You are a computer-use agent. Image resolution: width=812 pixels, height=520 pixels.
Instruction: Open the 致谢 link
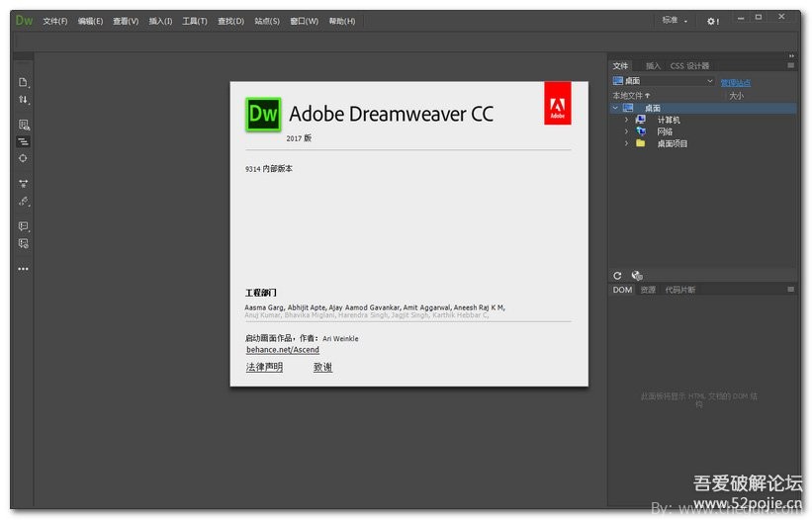(x=322, y=368)
